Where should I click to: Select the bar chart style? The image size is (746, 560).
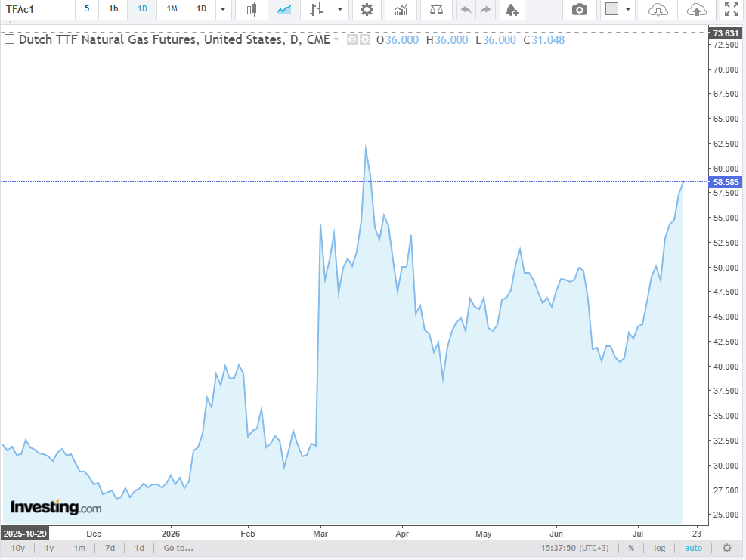click(x=317, y=10)
